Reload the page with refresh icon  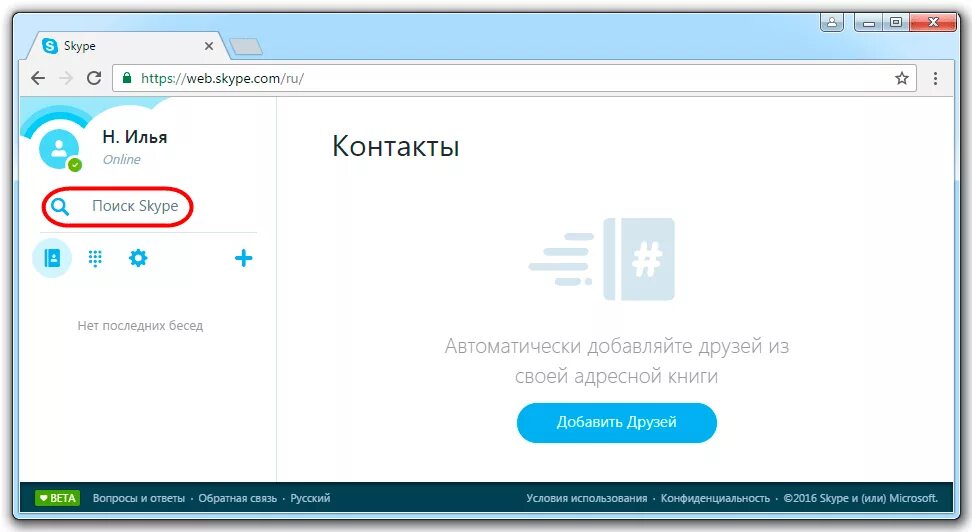(x=94, y=78)
